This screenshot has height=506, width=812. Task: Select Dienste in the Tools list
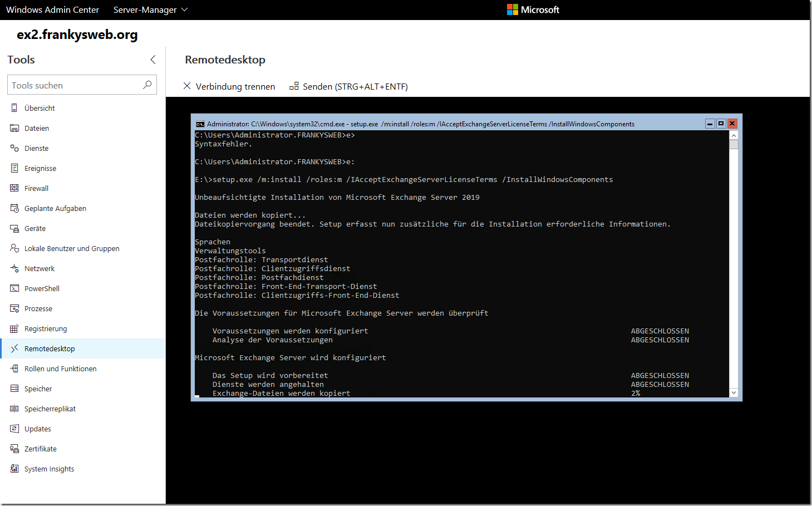pyautogui.click(x=82, y=148)
